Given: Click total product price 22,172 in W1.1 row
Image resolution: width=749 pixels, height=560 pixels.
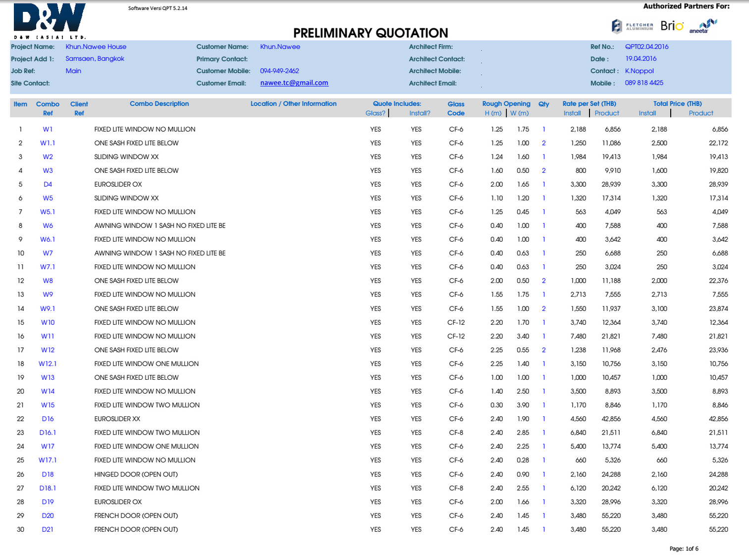Looking at the screenshot, I should click(718, 143).
